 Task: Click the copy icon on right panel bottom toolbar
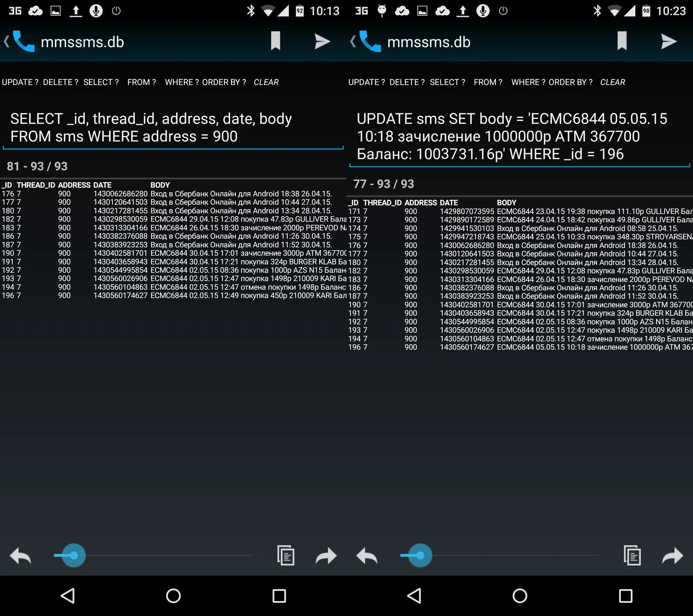632,555
